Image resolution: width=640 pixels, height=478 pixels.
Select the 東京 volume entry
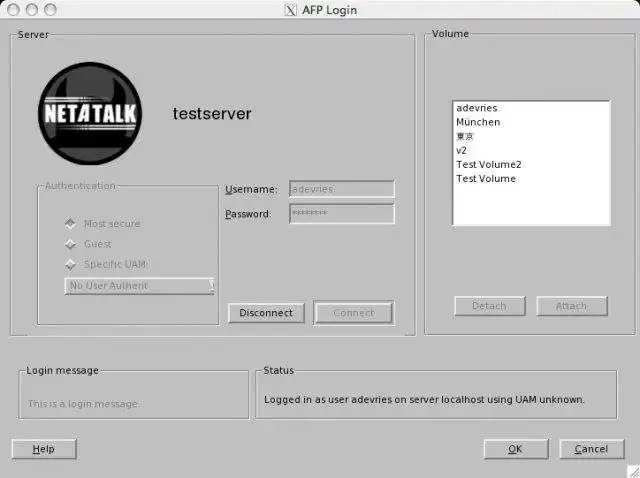click(531, 136)
